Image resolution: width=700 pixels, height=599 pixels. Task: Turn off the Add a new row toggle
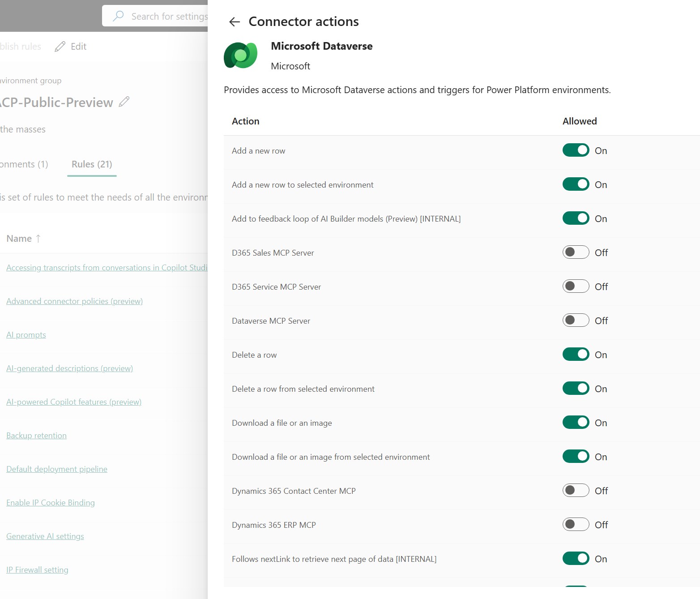click(x=576, y=150)
